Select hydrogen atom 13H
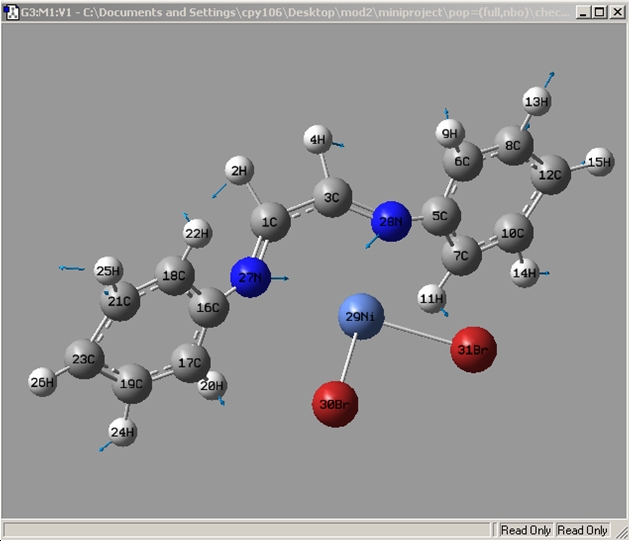This screenshot has height=541, width=630. click(x=537, y=102)
